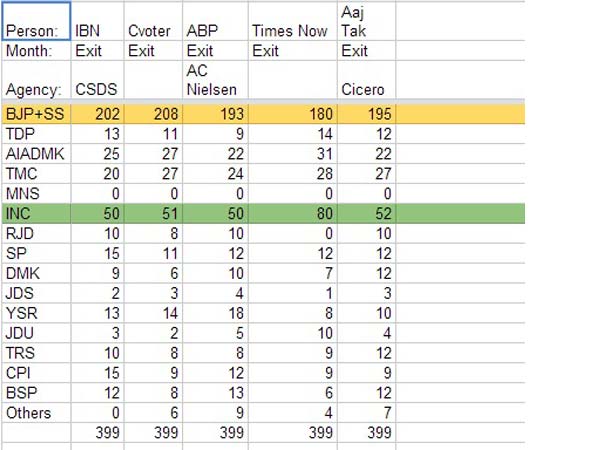Click the 'Times Now' column header cell

(x=289, y=30)
